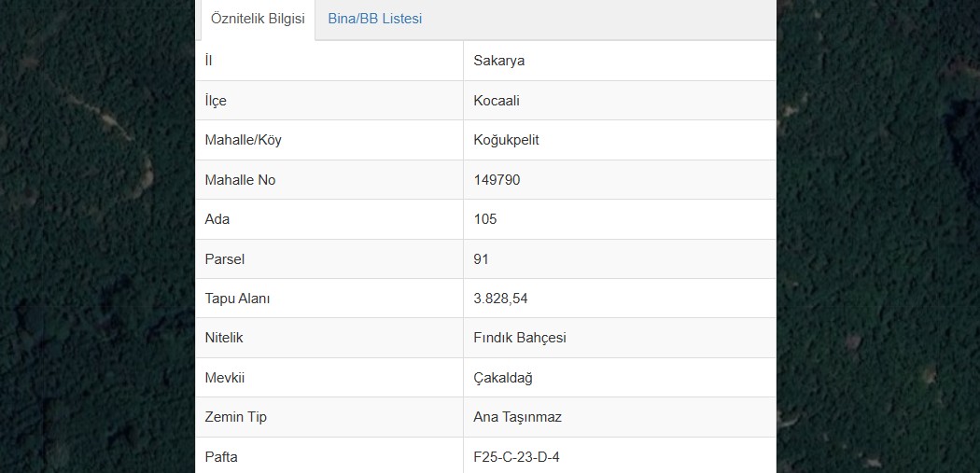Click the Parsel value 91

[481, 258]
